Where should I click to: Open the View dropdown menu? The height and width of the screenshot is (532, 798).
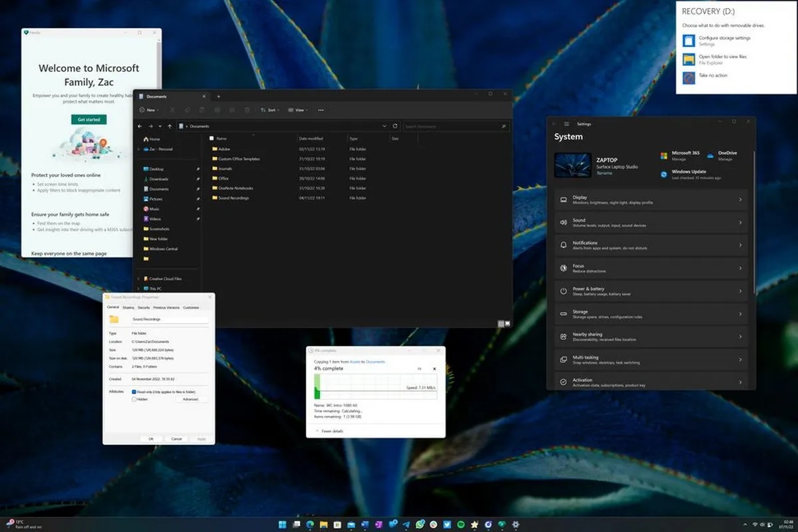[297, 110]
